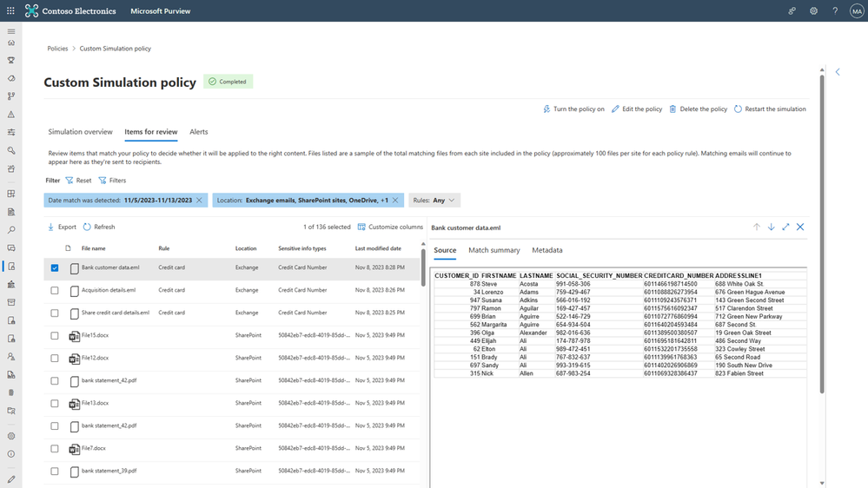
Task: Close the Bank customer data.eml preview
Action: 800,227
